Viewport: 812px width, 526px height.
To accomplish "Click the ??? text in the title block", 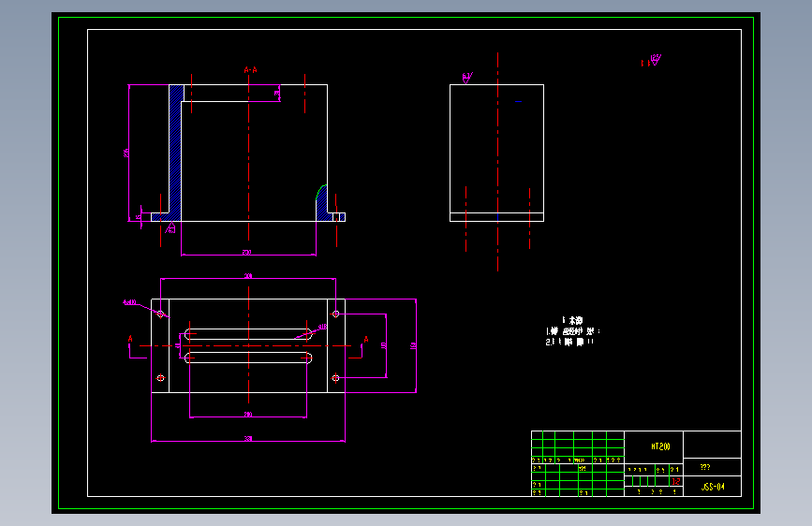I will pyautogui.click(x=705, y=467).
